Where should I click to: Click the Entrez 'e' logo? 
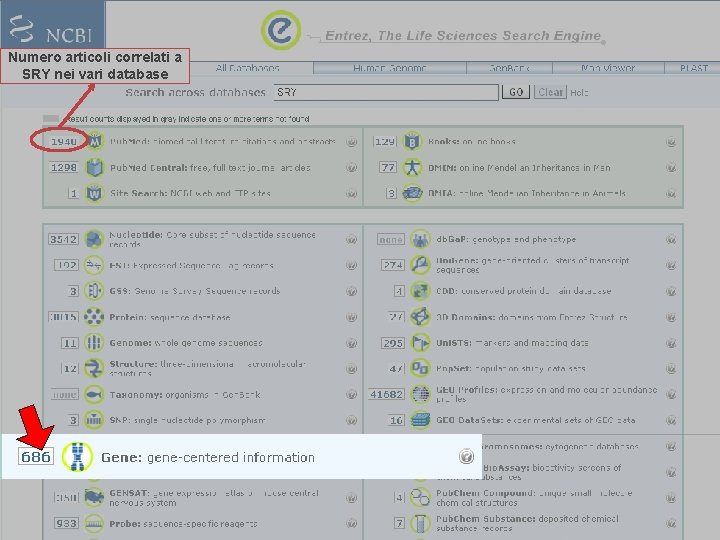pyautogui.click(x=281, y=30)
